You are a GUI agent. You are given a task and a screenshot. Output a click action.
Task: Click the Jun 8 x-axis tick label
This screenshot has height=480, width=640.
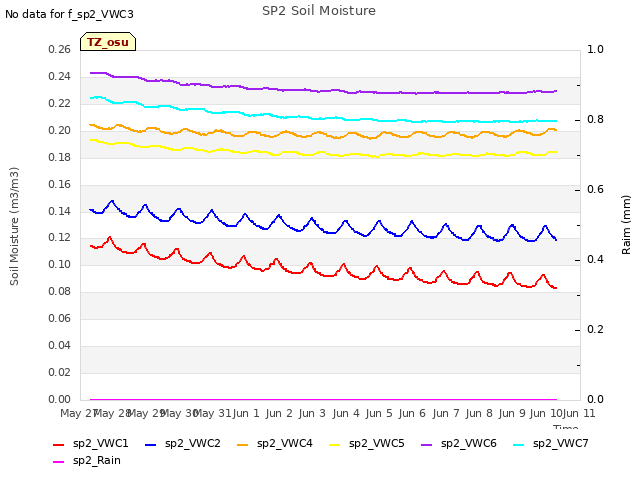pos(479,413)
